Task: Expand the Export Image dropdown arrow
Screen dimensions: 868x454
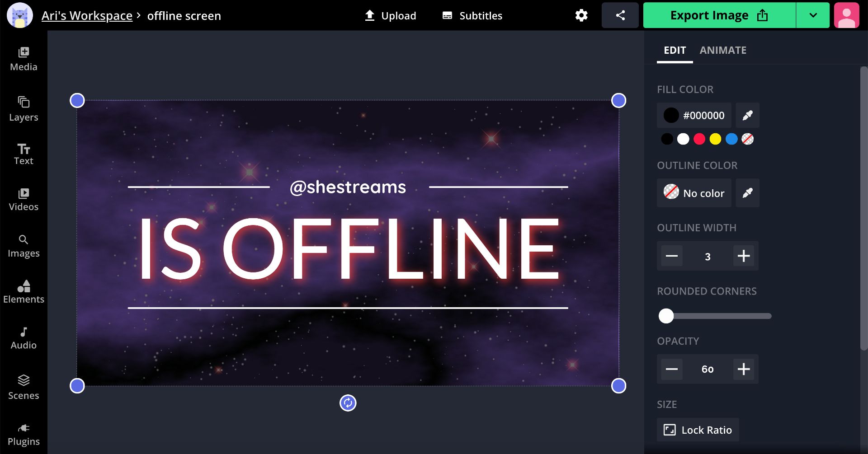Action: [x=812, y=15]
